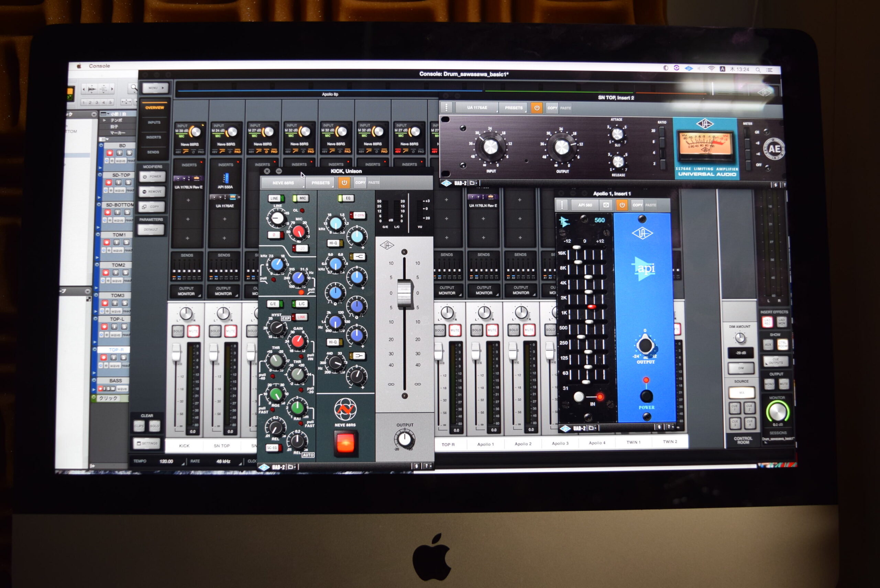Open Notification Center in the menu bar
880x588 pixels.
[x=769, y=70]
